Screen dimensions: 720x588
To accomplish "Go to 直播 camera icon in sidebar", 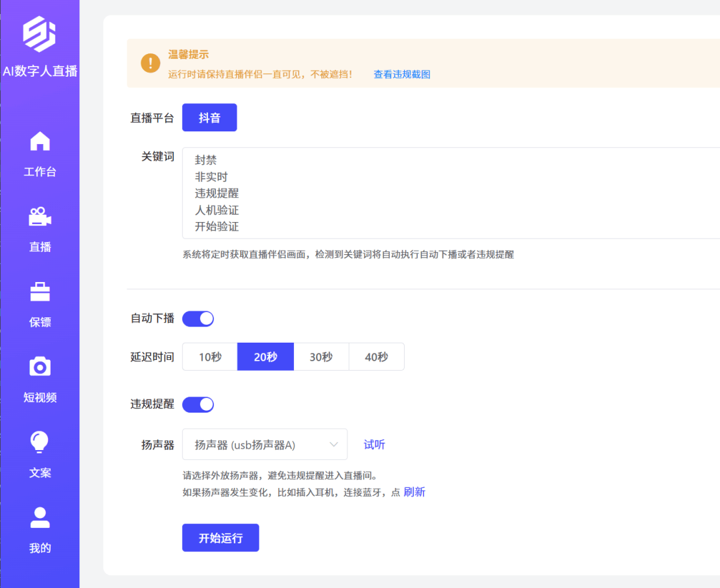I will 40,217.
